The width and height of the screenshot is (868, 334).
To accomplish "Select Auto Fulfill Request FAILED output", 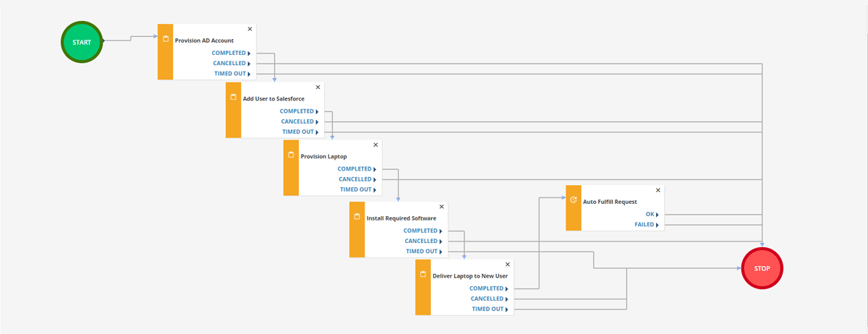I will tap(647, 225).
